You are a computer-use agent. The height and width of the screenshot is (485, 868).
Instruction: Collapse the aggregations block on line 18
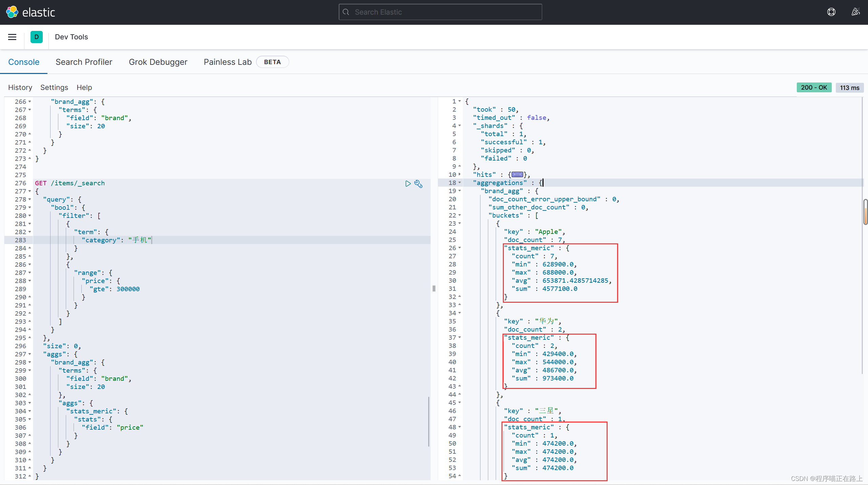(460, 183)
